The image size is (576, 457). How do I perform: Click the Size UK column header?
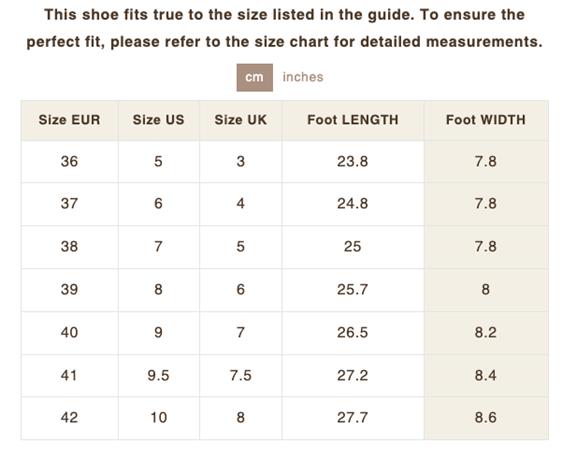(241, 120)
